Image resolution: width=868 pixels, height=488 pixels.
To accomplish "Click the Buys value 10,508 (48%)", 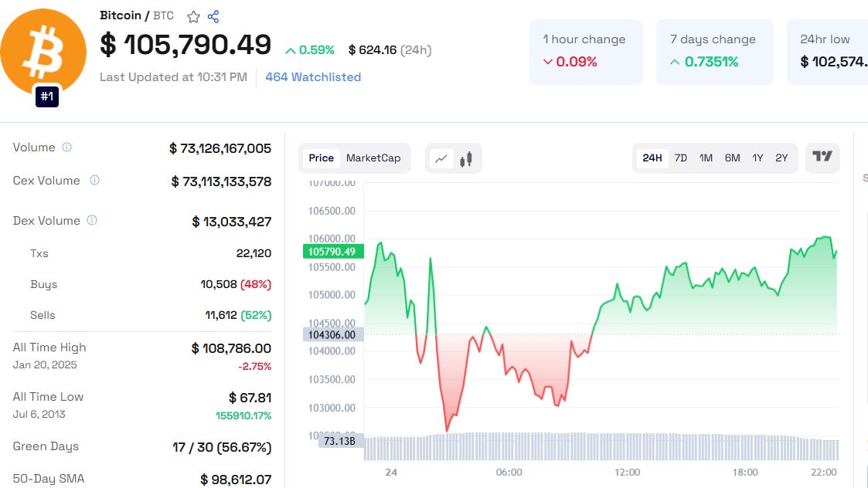I will 236,284.
